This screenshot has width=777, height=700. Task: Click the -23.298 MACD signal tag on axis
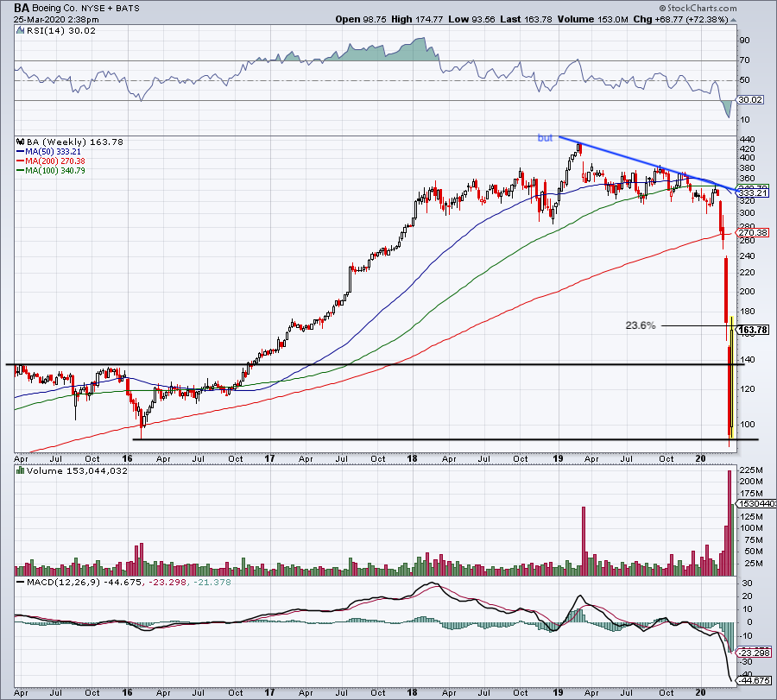pos(755,653)
